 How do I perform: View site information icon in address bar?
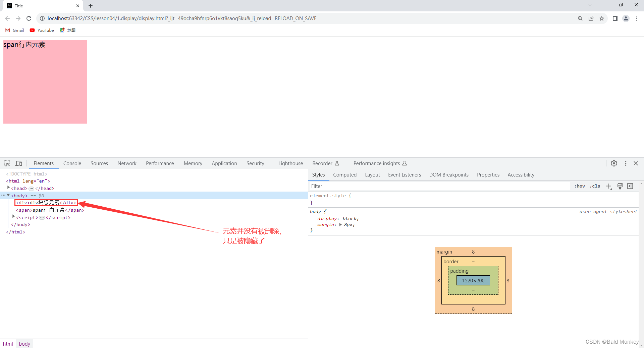[x=42, y=18]
